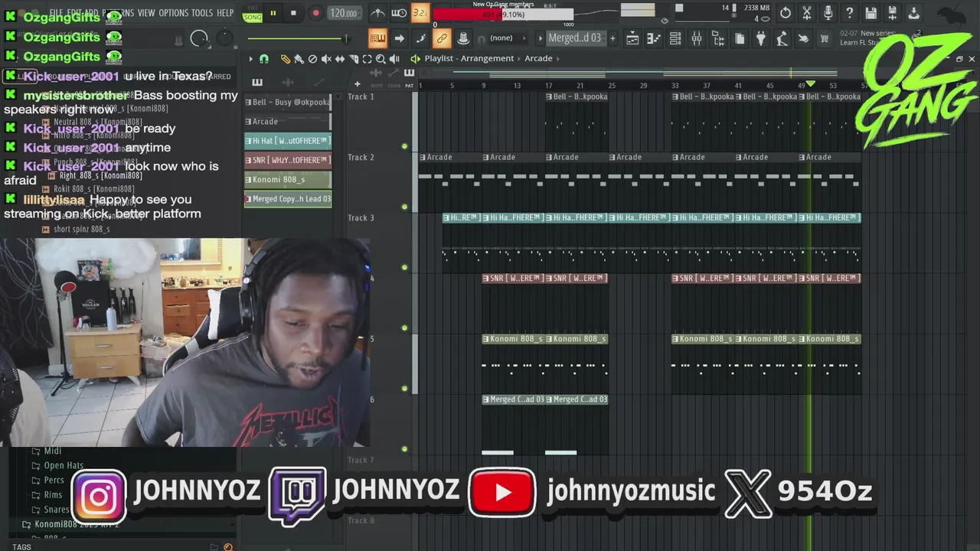Viewport: 980px width, 551px height.
Task: Arm recording with the red record button
Action: pos(315,13)
